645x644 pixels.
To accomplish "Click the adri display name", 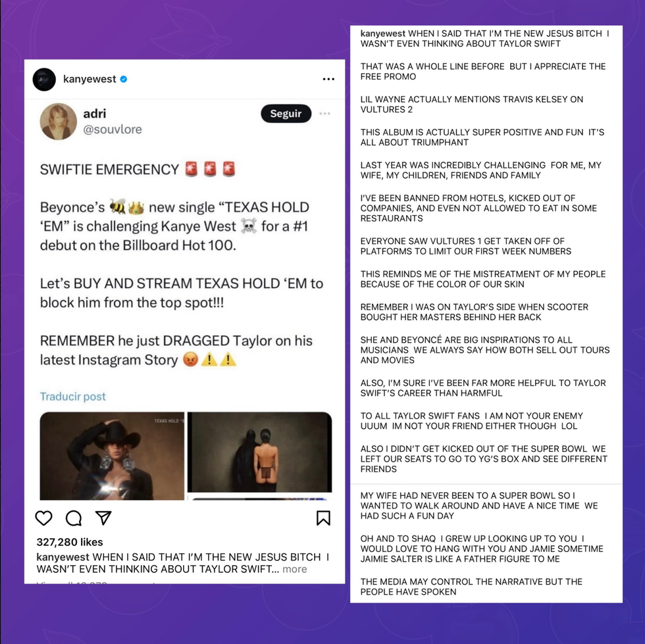I will coord(94,114).
